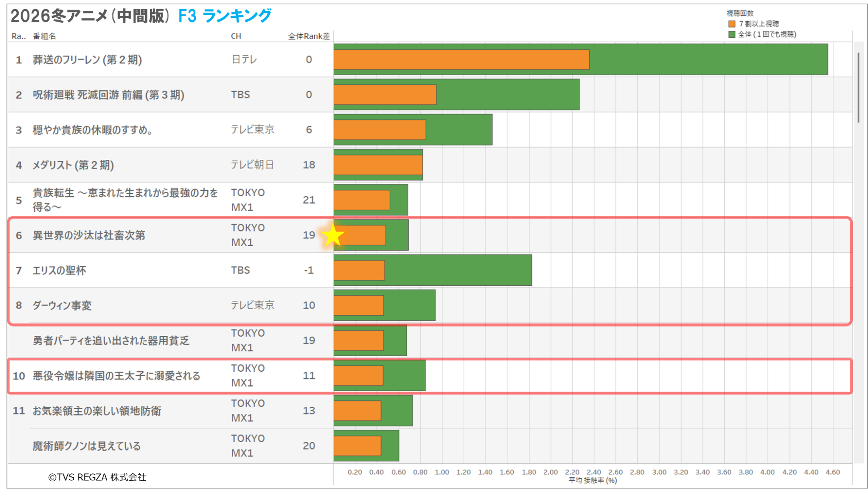This screenshot has height=489, width=868.
Task: Select 呪術廻戦 死滅回游 前編 row title
Action: coord(108,95)
